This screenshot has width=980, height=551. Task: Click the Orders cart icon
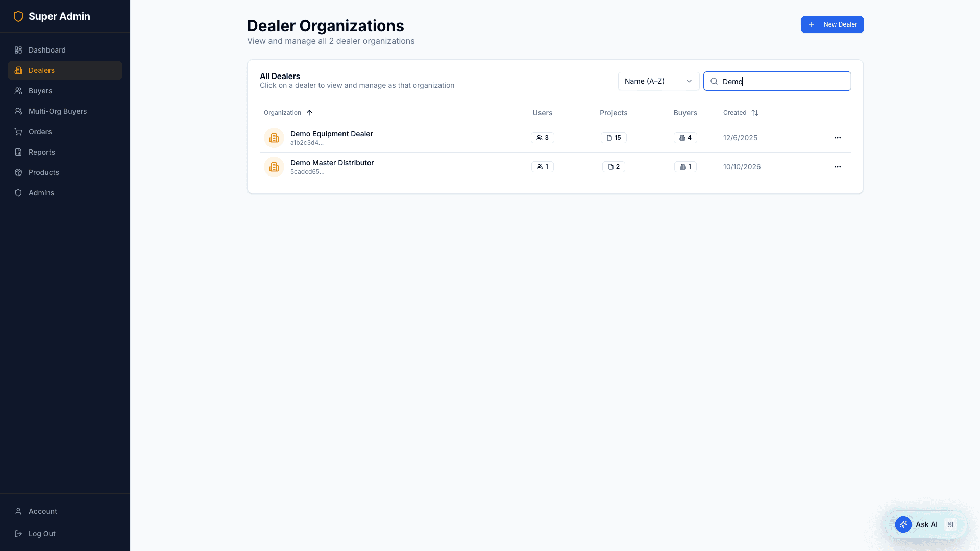pos(18,132)
